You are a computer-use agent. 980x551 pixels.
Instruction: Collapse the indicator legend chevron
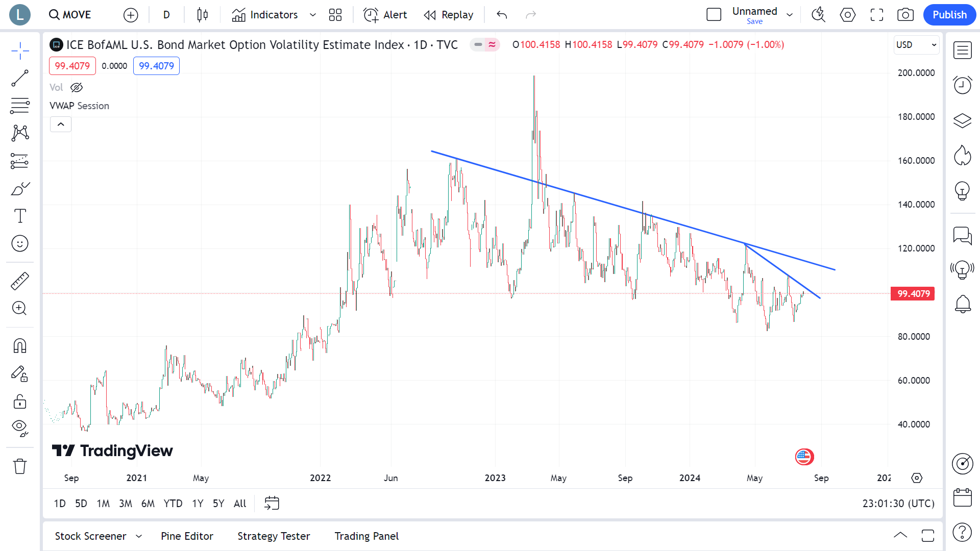tap(61, 124)
